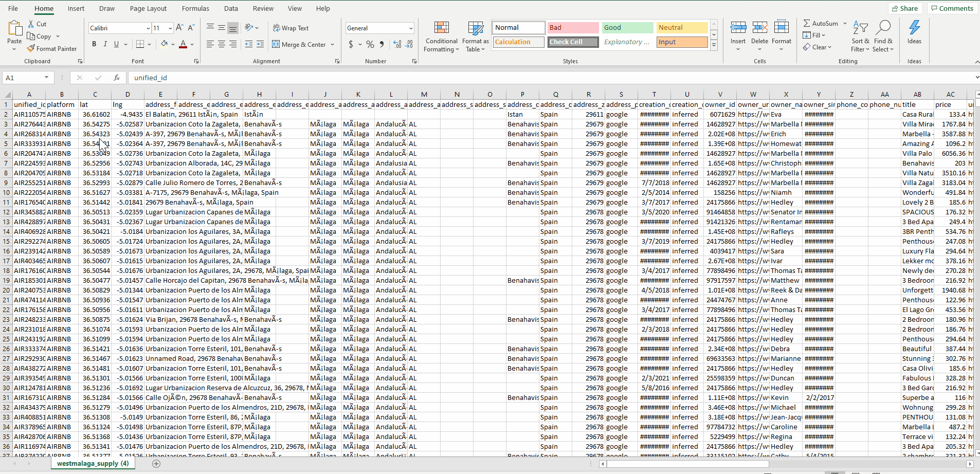Expand the cell Styles gallery
Image resolution: width=980 pixels, height=474 pixels.
[714, 45]
